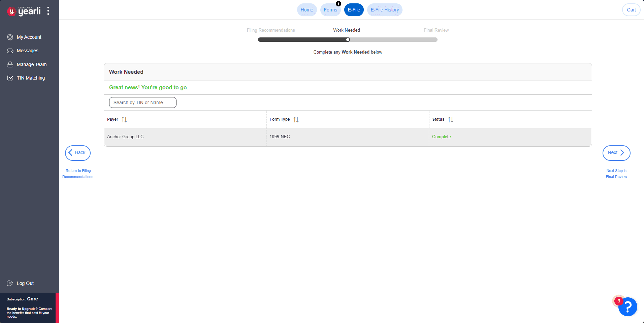This screenshot has height=323, width=644.
Task: Click the My Account gear icon
Action: click(x=10, y=37)
